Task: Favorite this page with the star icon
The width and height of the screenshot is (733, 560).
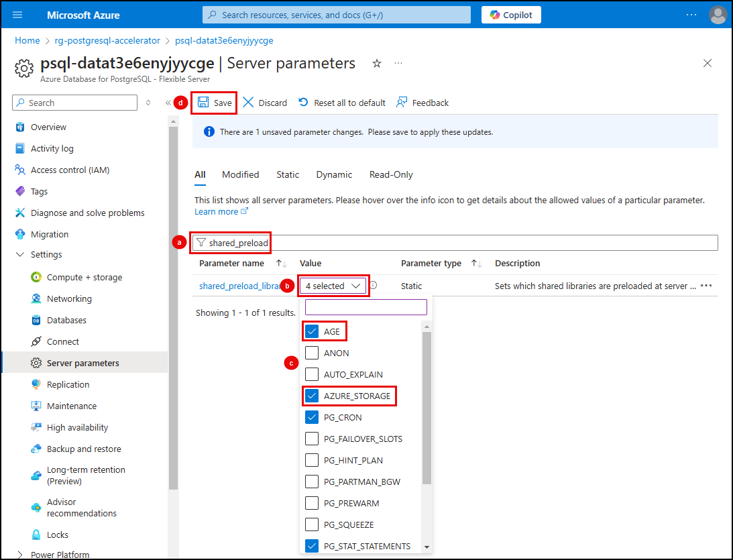Action: (x=377, y=63)
